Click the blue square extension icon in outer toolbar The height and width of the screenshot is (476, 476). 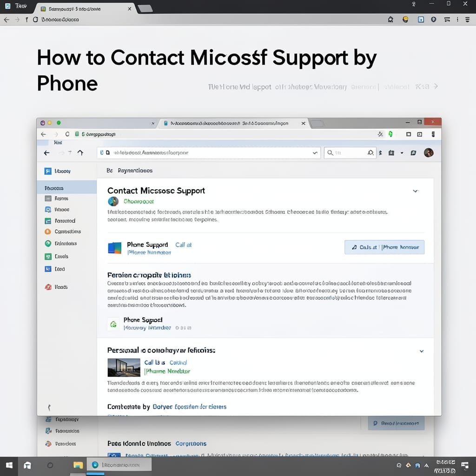pos(421,20)
